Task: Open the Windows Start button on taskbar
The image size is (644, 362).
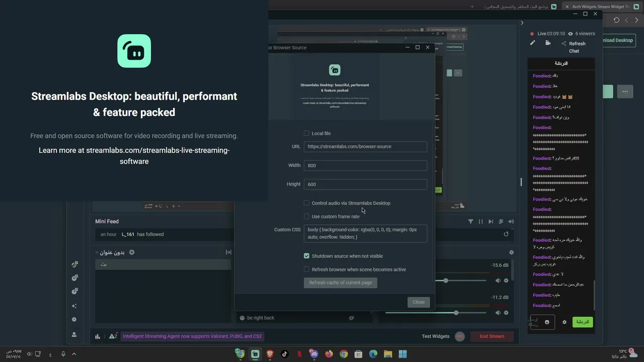Action: (x=403, y=354)
